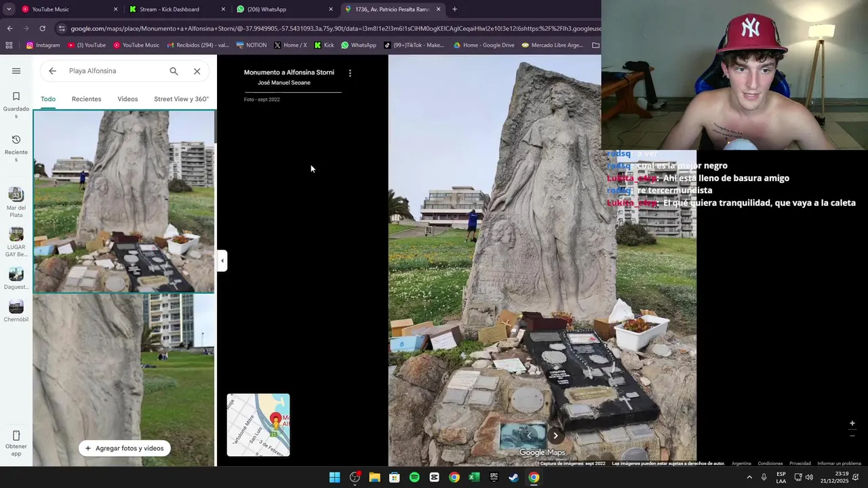Viewport: 868px width, 488px height.
Task: Go back with the search box arrow
Action: [52, 71]
